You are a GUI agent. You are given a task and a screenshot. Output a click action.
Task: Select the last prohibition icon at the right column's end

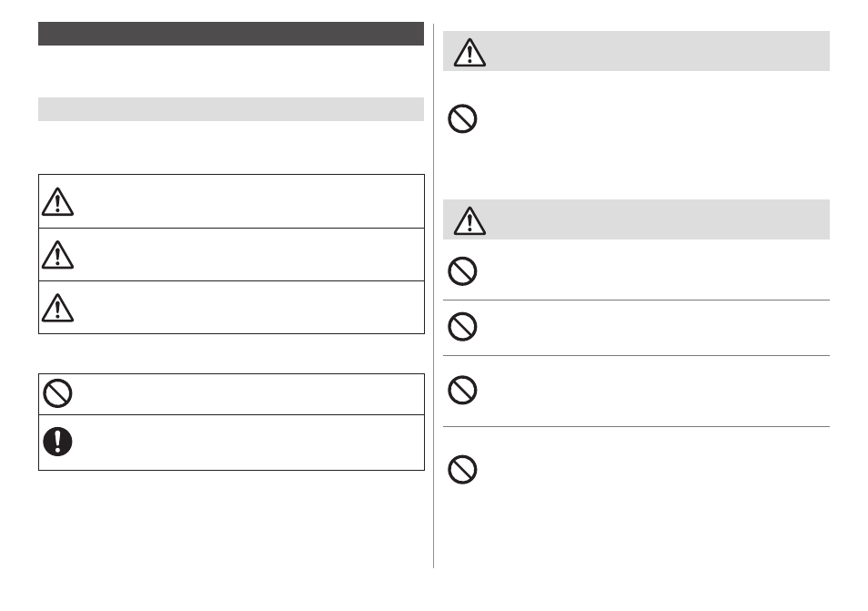point(462,470)
